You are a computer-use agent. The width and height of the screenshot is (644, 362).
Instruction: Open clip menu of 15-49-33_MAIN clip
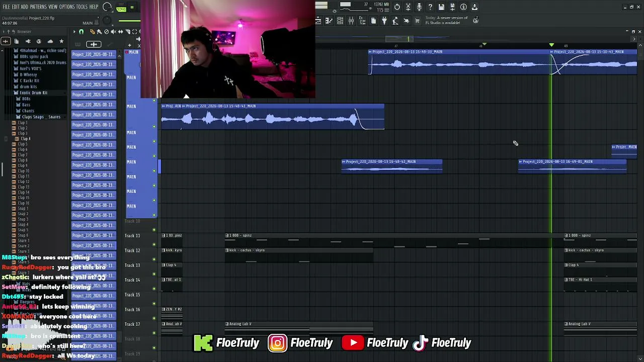click(370, 52)
